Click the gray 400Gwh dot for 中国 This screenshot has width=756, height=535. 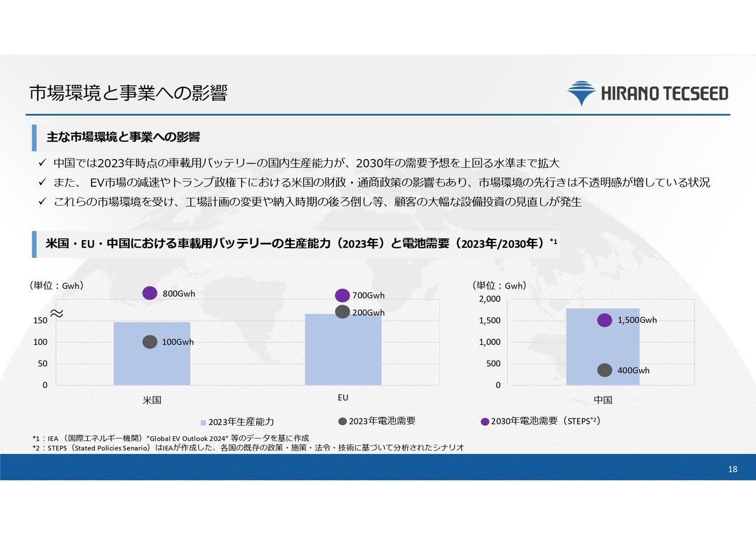coord(604,369)
